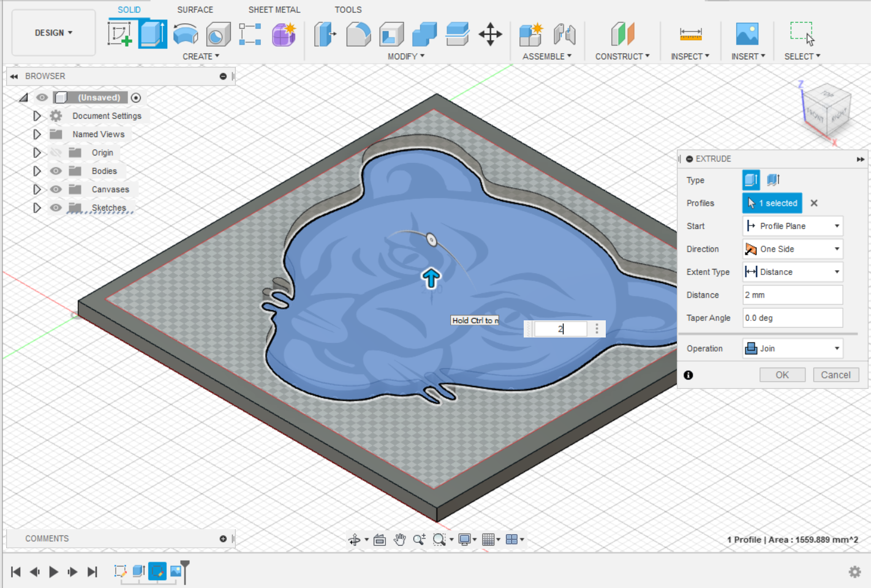
Task: Select the Fillet tool
Action: [x=358, y=34]
